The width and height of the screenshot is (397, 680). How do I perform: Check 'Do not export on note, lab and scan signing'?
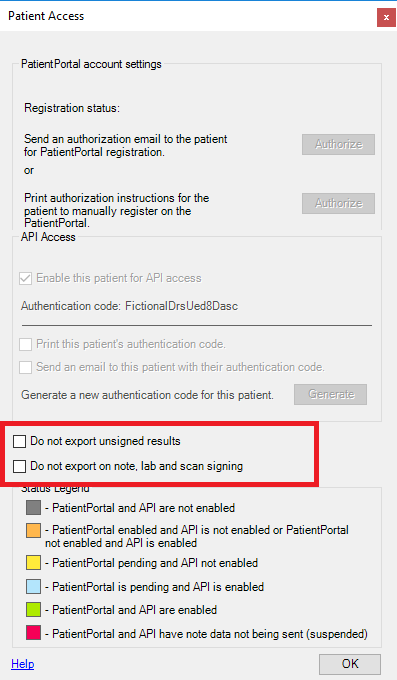tap(20, 466)
